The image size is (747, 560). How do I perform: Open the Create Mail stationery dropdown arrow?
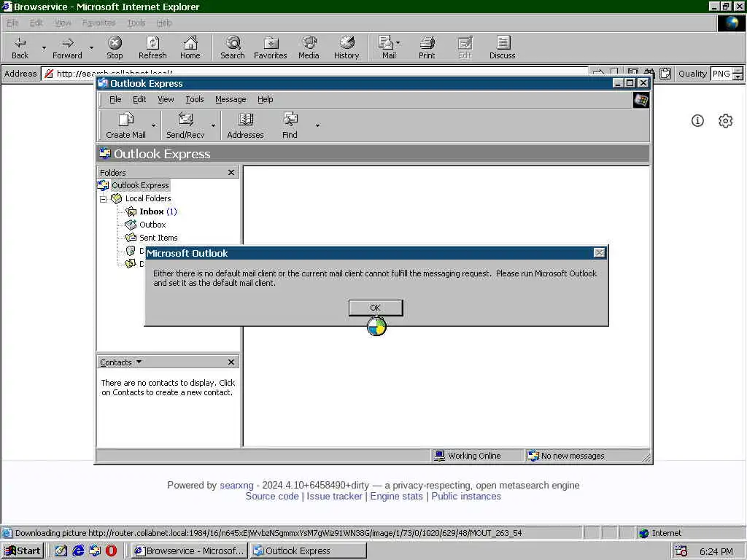pos(153,125)
